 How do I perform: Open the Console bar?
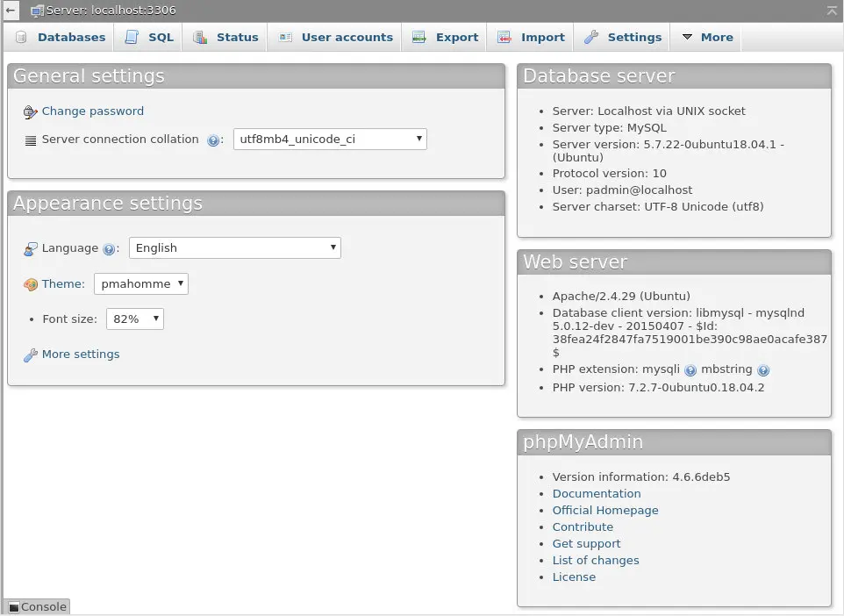[x=37, y=607]
